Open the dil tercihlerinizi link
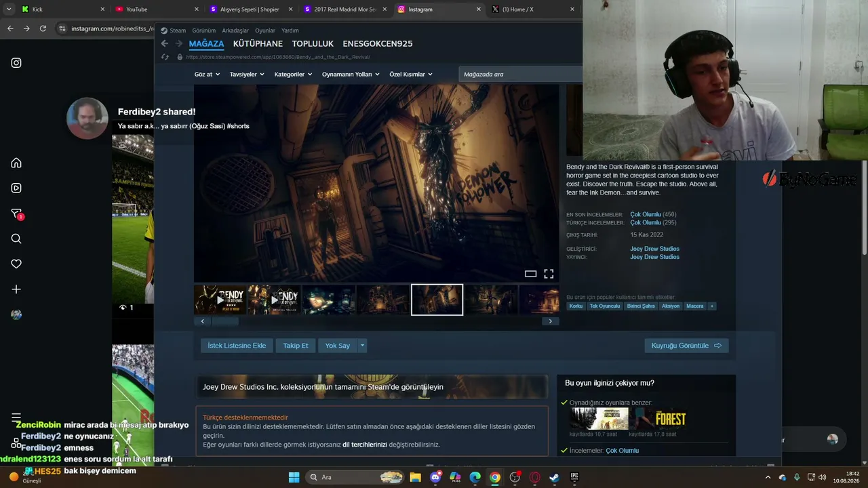Screen dimensions: 868x488 click(365, 445)
